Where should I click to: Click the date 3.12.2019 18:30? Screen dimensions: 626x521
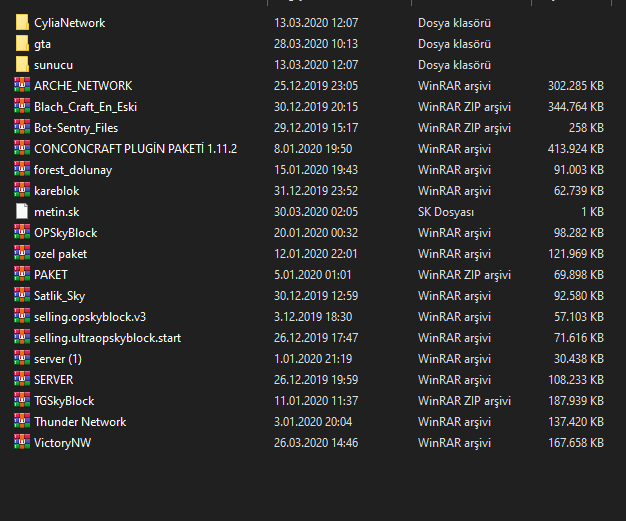point(313,317)
